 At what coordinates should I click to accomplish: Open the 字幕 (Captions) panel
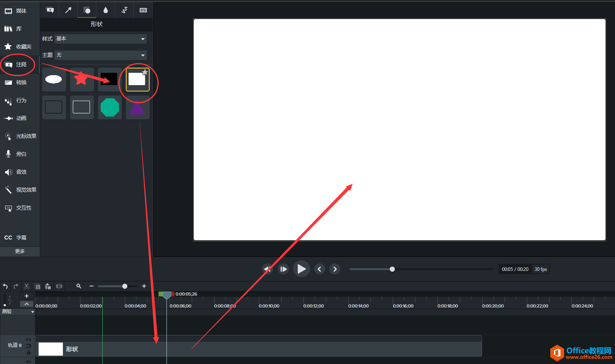pyautogui.click(x=20, y=237)
